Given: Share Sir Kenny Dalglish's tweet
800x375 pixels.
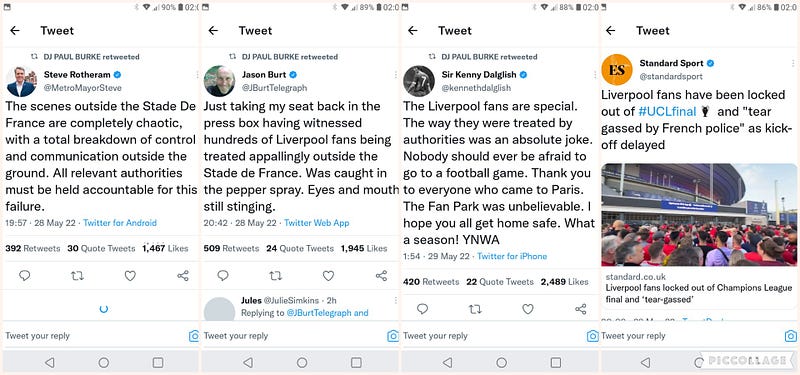Looking at the screenshot, I should coord(581,309).
